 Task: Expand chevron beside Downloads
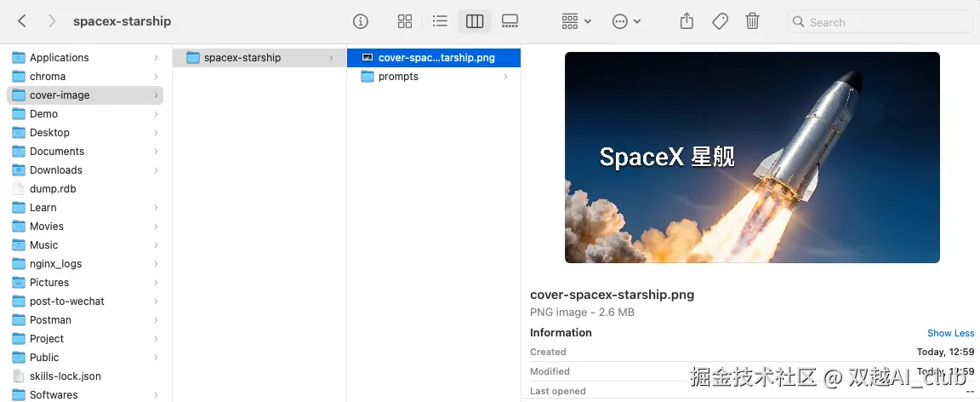(156, 170)
